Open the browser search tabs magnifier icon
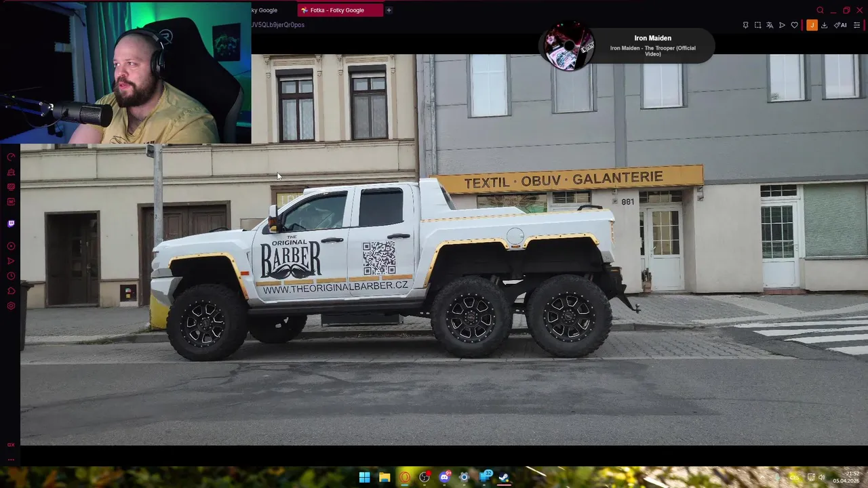 point(821,10)
